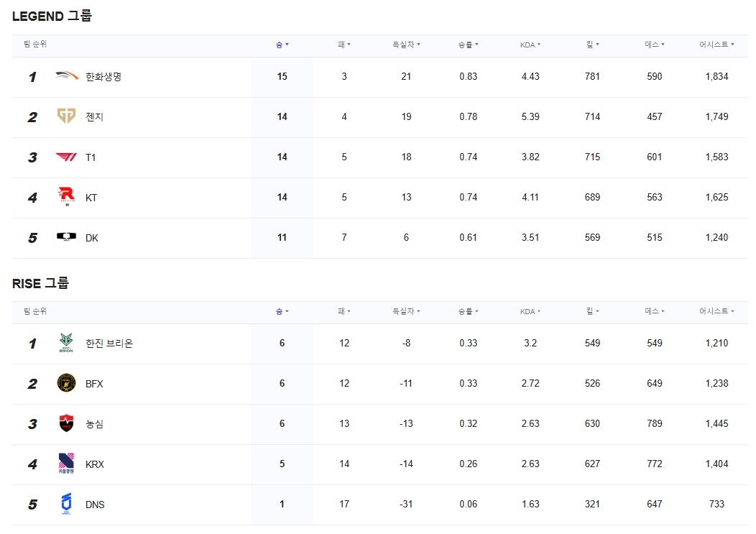Click the KRX team logo
This screenshot has width=756, height=534.
(x=67, y=464)
